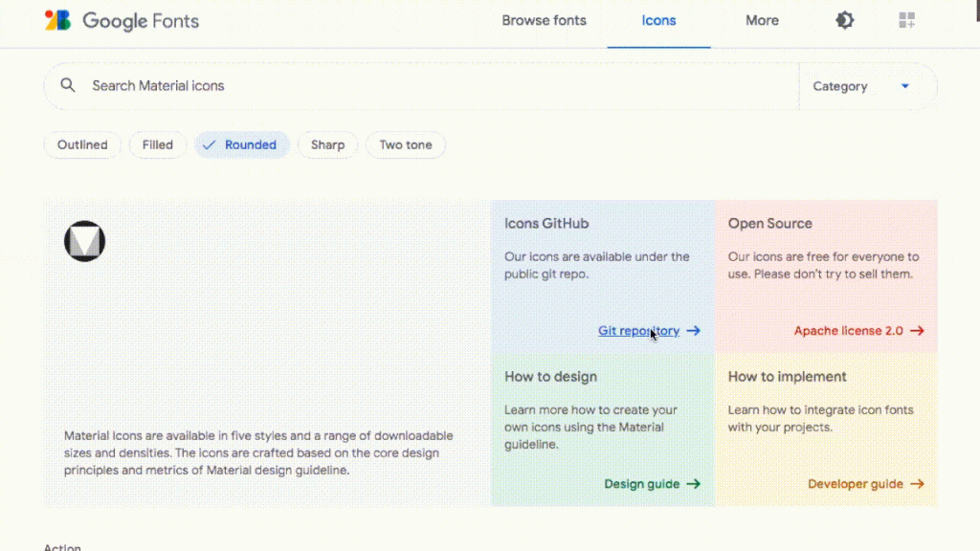The height and width of the screenshot is (551, 980).
Task: Switch to the Icons tab
Action: tap(658, 21)
